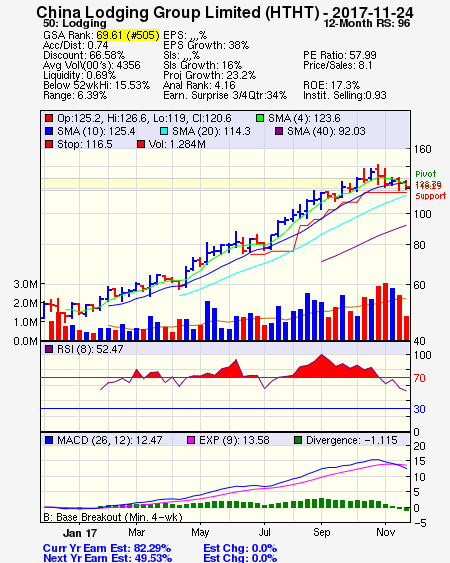This screenshot has width=450, height=563.
Task: Click the 'SMA (40): 92.03' legend text
Action: pyautogui.click(x=326, y=131)
